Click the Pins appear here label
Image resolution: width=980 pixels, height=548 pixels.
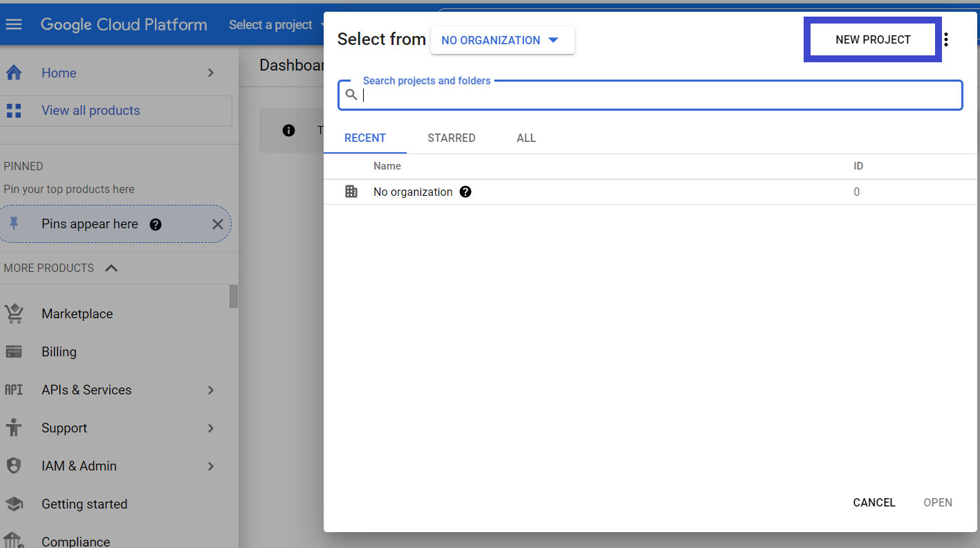pyautogui.click(x=90, y=224)
